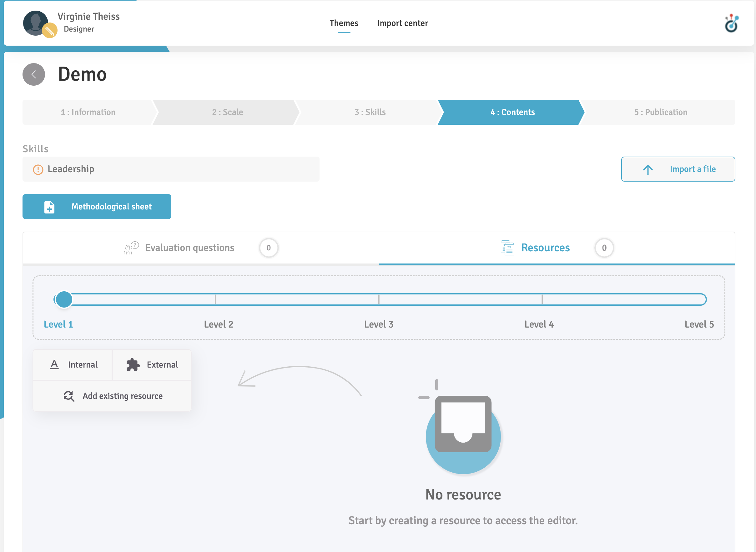
Task: Set slider to Level 3 tick
Action: (x=379, y=299)
